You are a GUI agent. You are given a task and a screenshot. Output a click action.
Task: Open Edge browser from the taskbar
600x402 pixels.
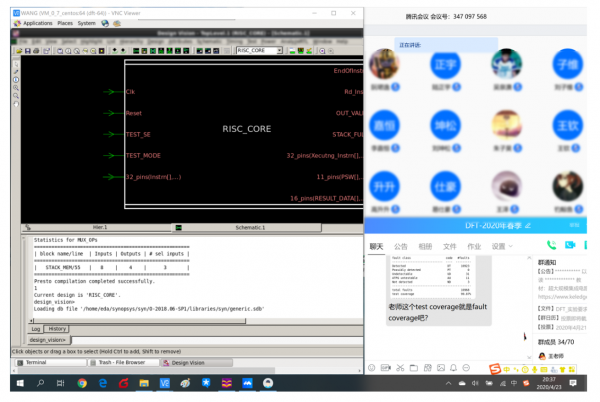click(103, 383)
